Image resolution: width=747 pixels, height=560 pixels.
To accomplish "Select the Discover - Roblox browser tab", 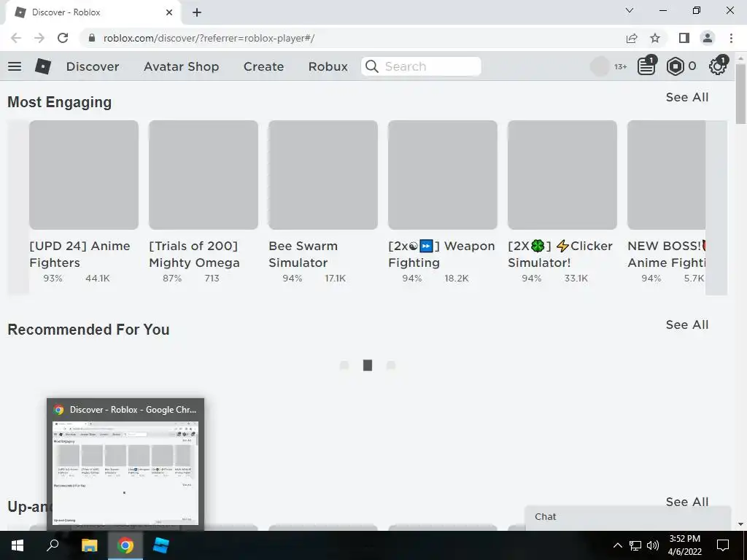I will [93, 12].
